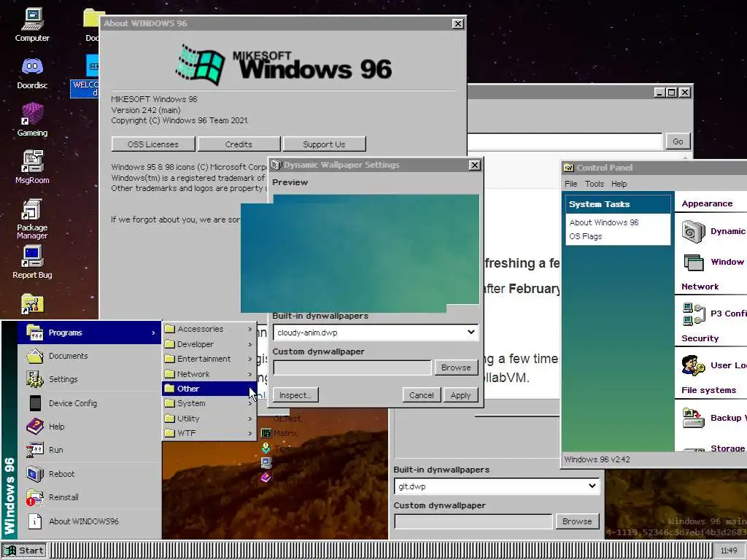Click the Custom dynwallpaper field in front dialog
The width and height of the screenshot is (747, 560).
click(x=352, y=367)
